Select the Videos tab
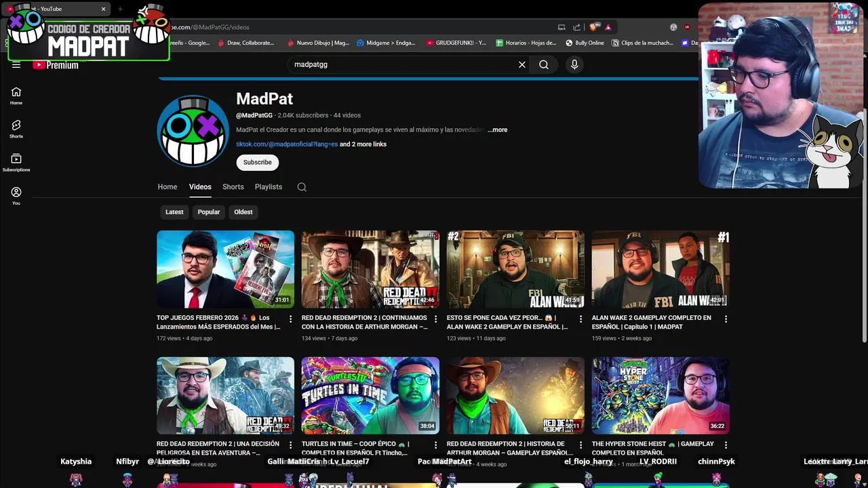The image size is (868, 488). point(200,187)
